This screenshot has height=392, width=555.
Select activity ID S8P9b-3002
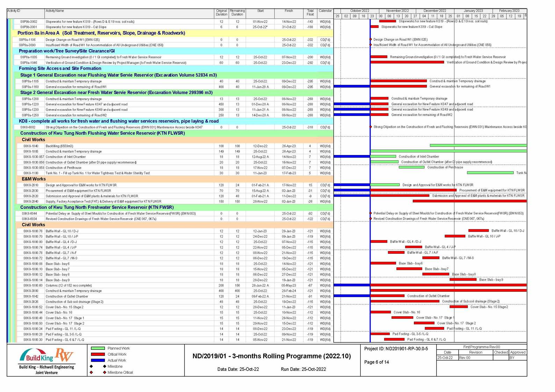[x=29, y=22]
